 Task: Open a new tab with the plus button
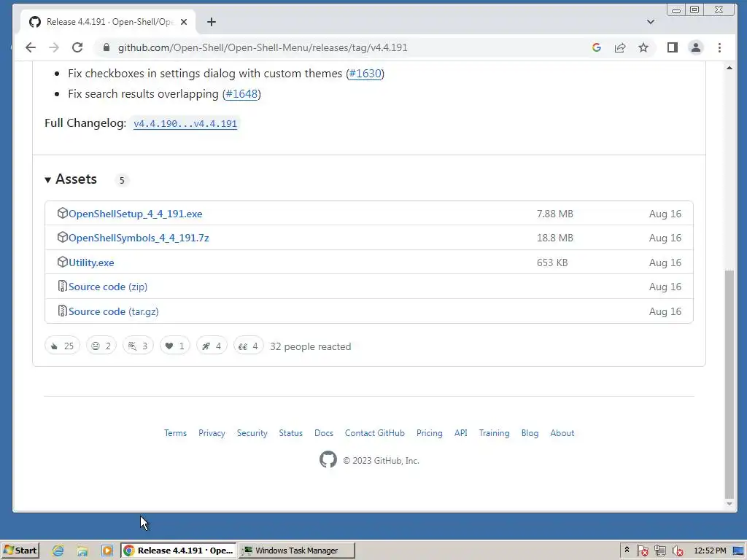point(212,22)
